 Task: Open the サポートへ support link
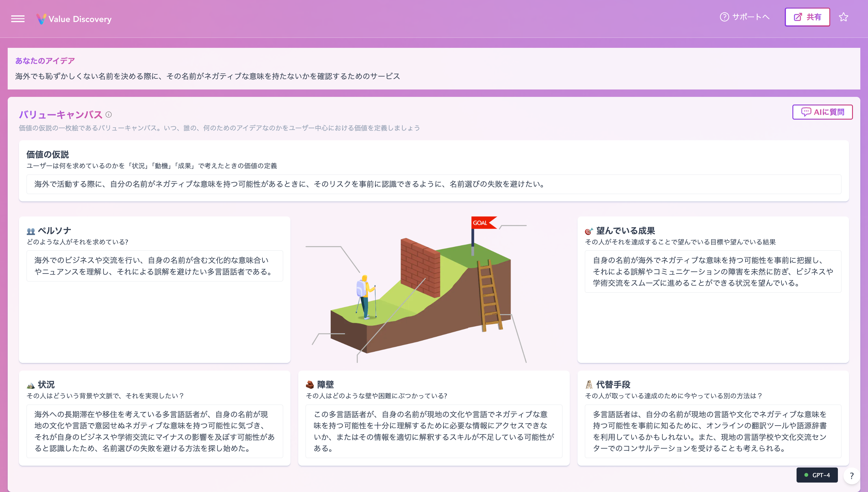pyautogui.click(x=745, y=17)
